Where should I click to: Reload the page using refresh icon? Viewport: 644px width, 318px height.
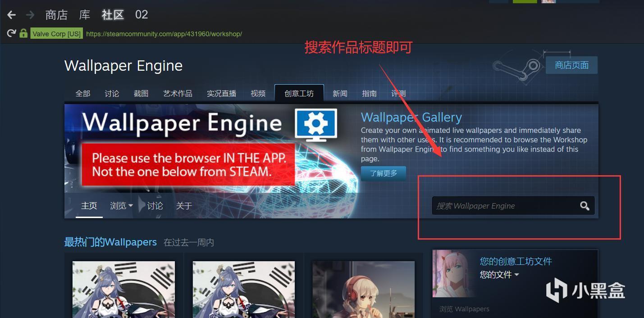[x=11, y=33]
